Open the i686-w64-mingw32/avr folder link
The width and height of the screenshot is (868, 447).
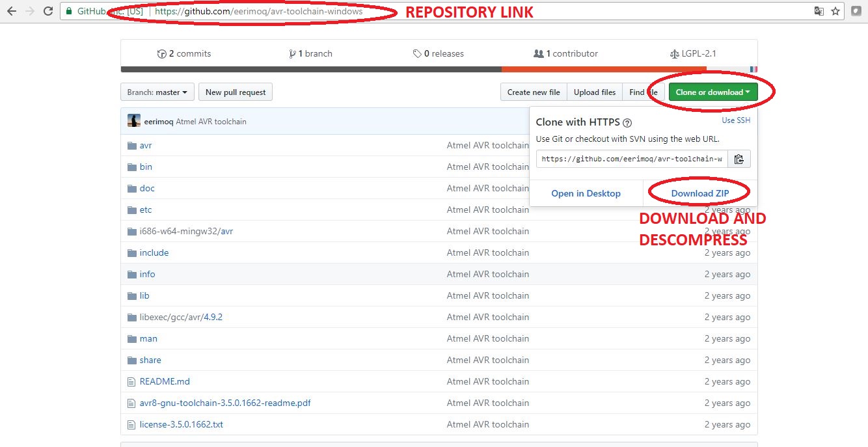[186, 232]
